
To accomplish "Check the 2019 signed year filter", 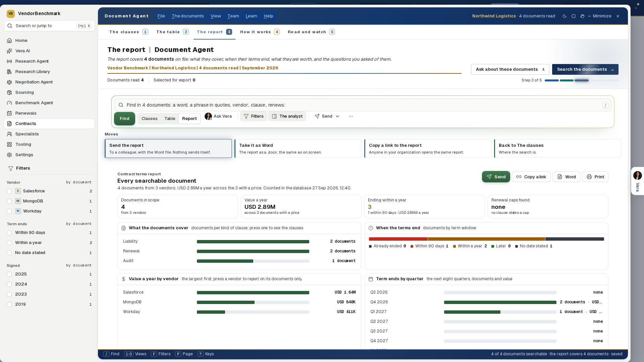I will pyautogui.click(x=9, y=304).
